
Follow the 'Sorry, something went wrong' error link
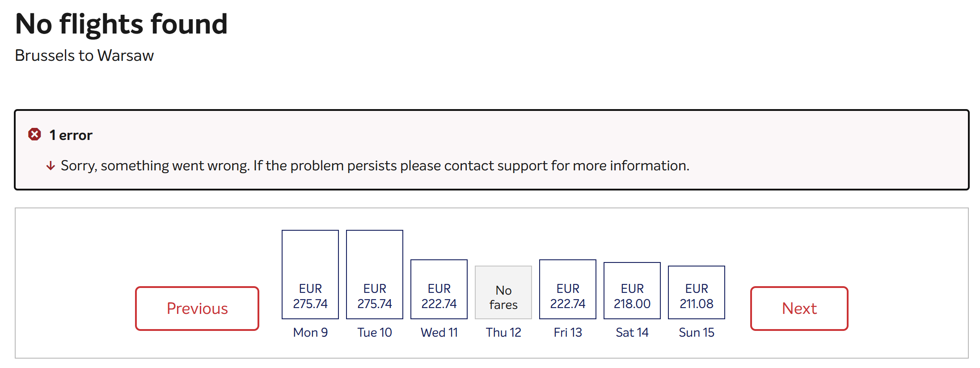[x=375, y=166]
